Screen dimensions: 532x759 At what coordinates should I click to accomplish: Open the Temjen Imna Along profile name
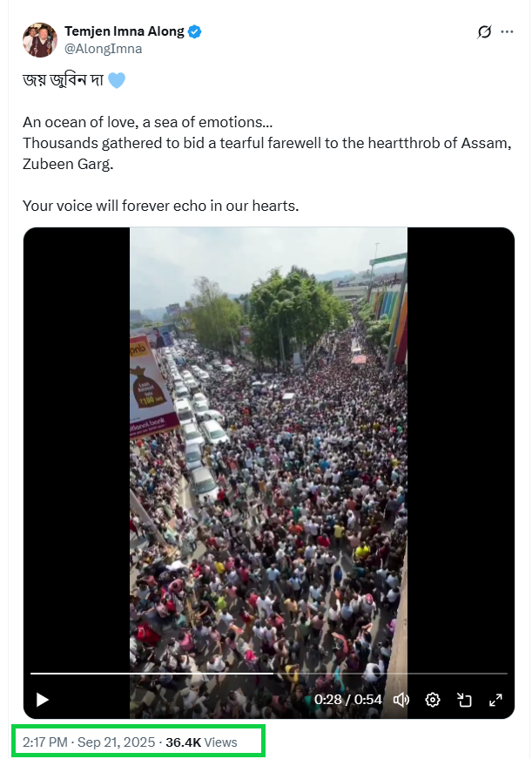125,31
